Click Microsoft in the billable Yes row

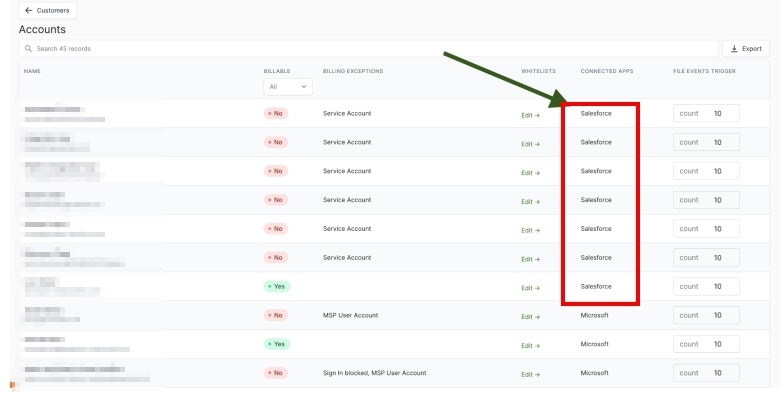click(594, 344)
